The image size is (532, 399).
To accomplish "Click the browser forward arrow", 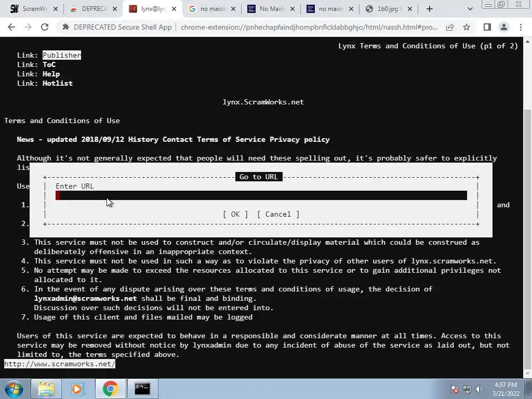I will click(28, 27).
